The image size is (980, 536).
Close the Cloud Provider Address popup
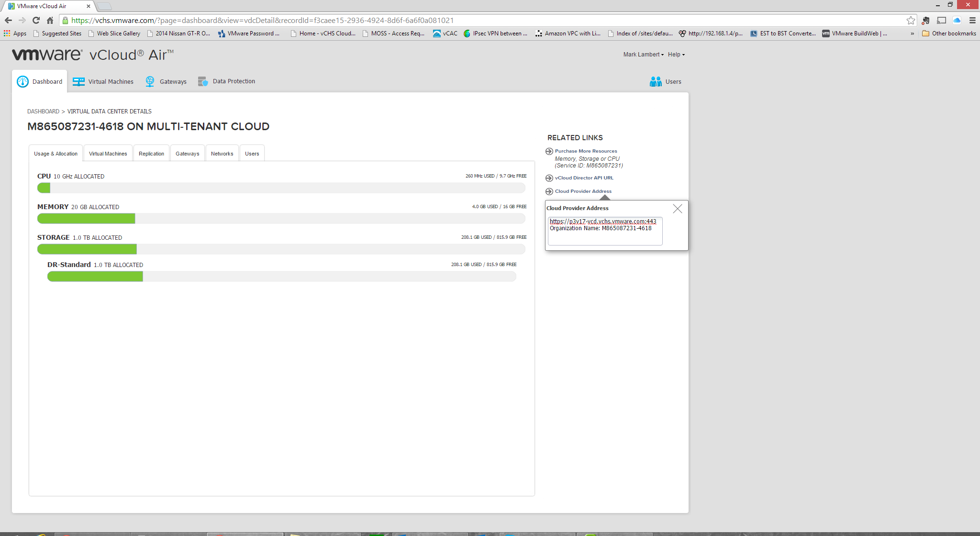(x=677, y=209)
